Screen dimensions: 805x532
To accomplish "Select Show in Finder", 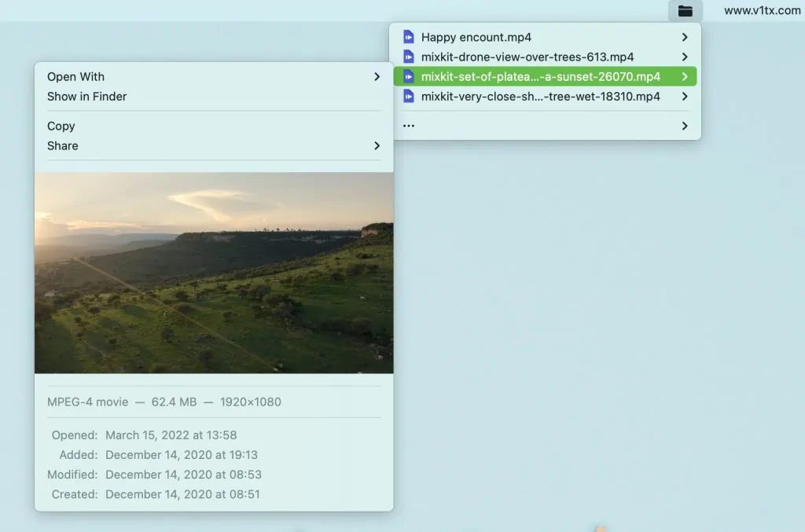I will pyautogui.click(x=214, y=97).
